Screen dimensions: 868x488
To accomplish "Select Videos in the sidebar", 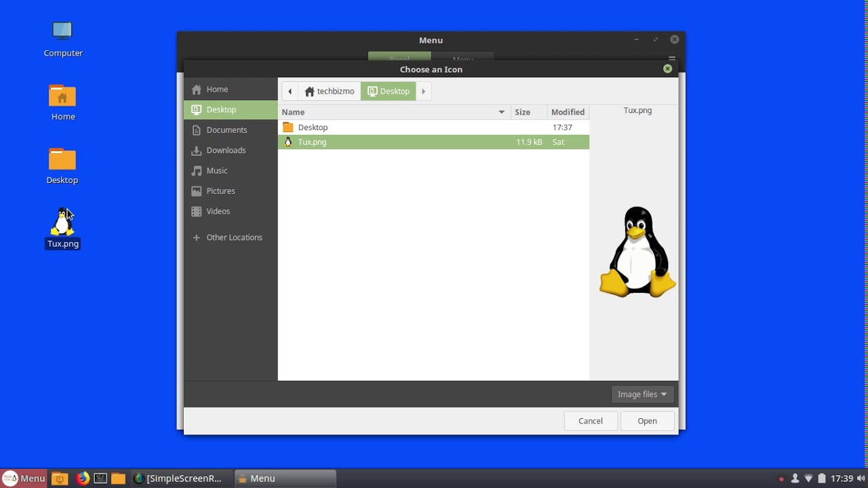I will click(x=216, y=211).
